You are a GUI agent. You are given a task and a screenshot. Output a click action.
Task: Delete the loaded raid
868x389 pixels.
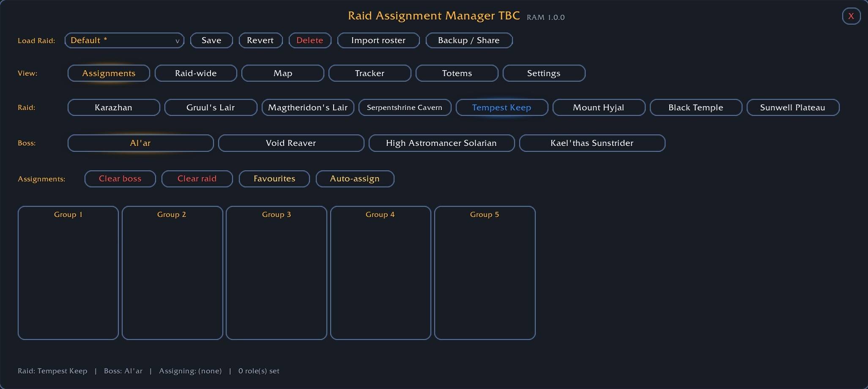(x=310, y=41)
